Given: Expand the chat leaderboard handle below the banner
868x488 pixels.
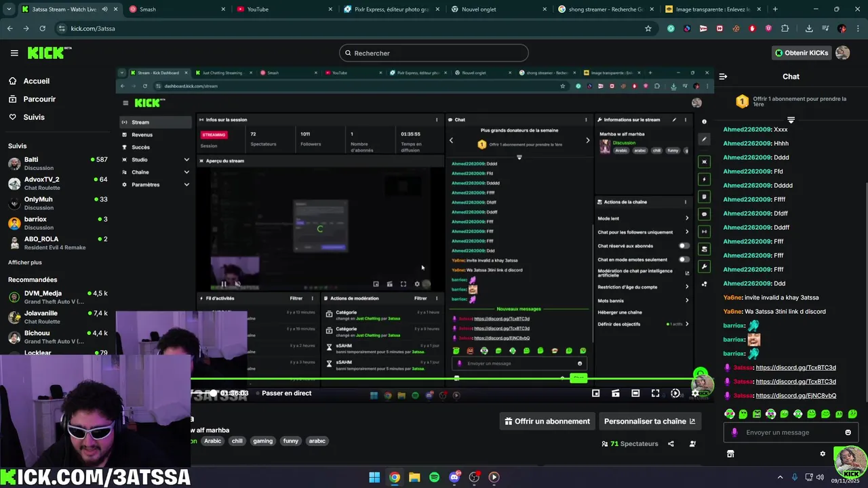Looking at the screenshot, I should click(x=791, y=120).
